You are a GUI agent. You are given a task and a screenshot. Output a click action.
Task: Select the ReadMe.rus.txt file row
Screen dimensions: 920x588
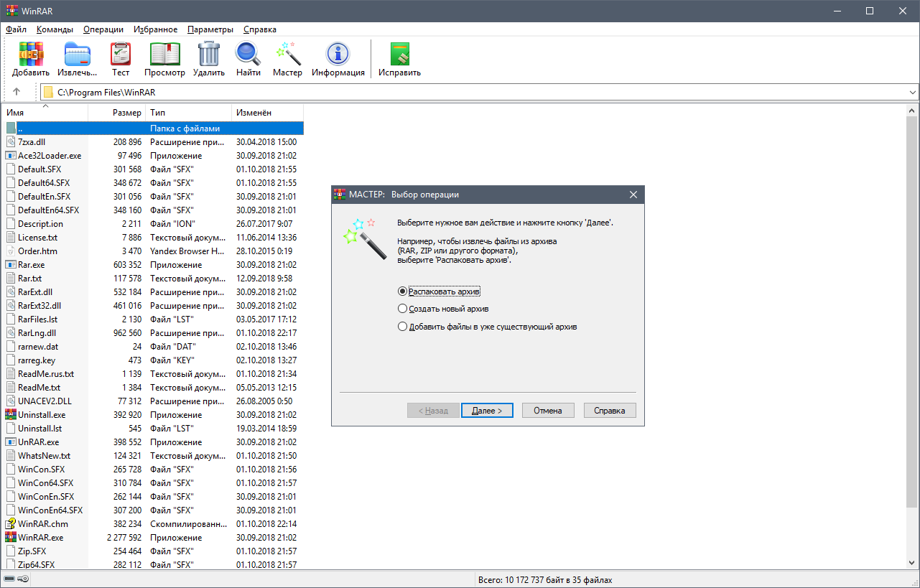click(154, 373)
